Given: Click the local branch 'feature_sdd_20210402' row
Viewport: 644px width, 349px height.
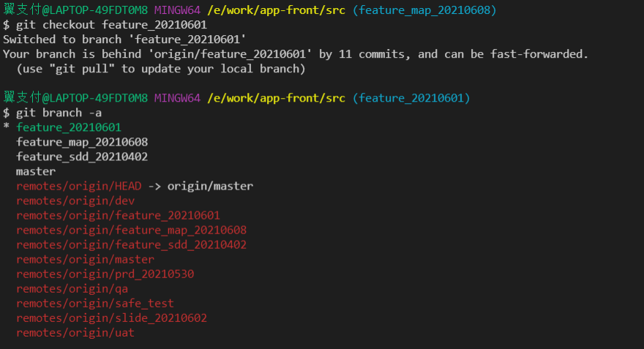Looking at the screenshot, I should 82,157.
